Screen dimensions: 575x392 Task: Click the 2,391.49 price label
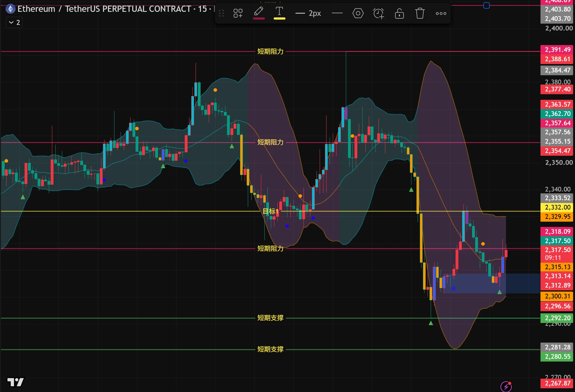[557, 50]
